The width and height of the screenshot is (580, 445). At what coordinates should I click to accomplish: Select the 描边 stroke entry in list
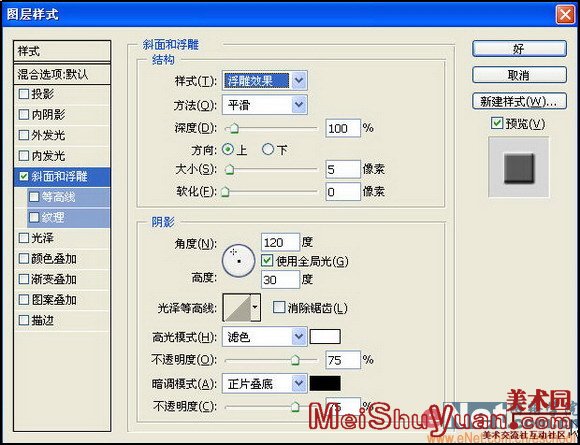[62, 320]
